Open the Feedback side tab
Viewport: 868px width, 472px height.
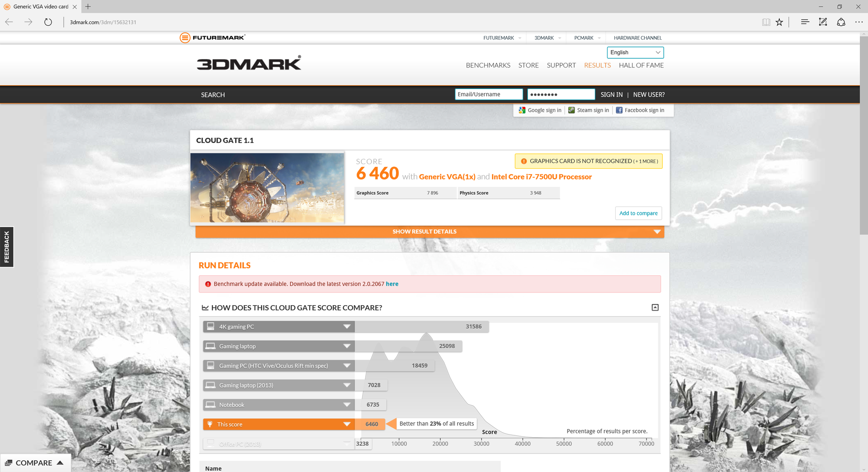pyautogui.click(x=7, y=247)
